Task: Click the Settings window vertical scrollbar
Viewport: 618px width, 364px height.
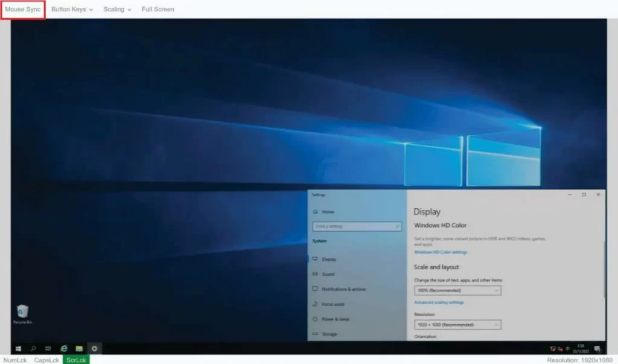Action: pyautogui.click(x=604, y=269)
